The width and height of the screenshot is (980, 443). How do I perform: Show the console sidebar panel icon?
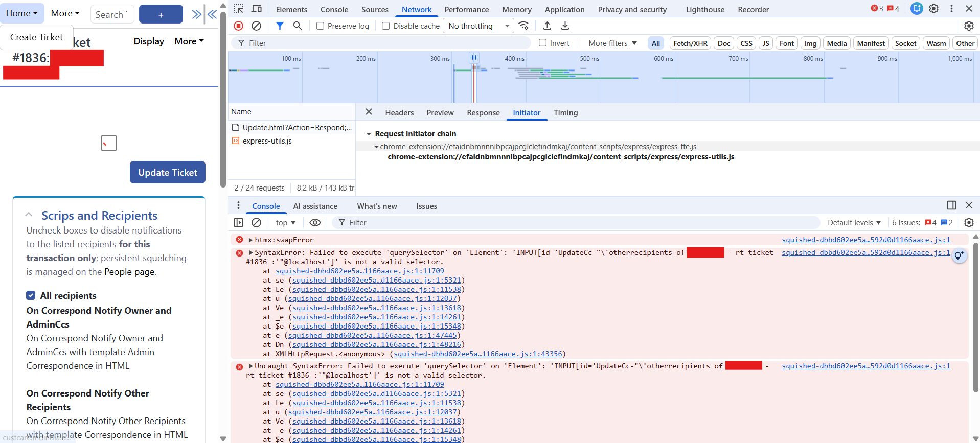pos(238,222)
